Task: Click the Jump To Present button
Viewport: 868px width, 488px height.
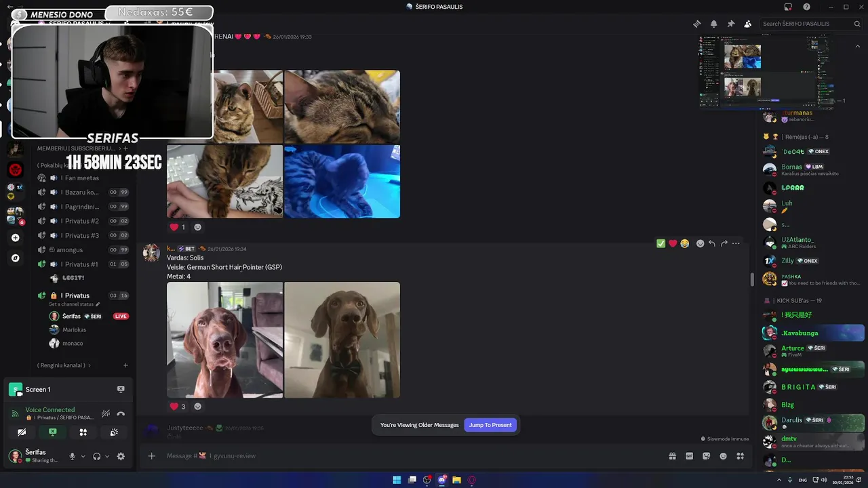Action: [490, 425]
